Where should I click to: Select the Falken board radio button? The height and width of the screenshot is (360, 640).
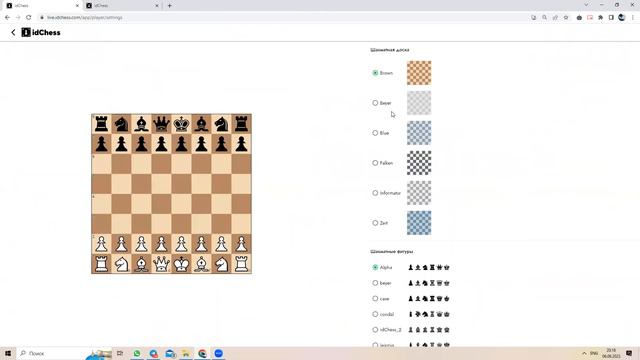(375, 163)
